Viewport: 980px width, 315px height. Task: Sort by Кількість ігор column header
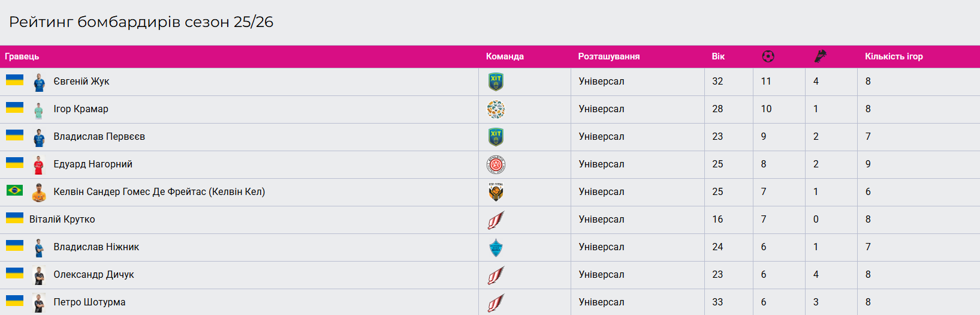click(894, 56)
